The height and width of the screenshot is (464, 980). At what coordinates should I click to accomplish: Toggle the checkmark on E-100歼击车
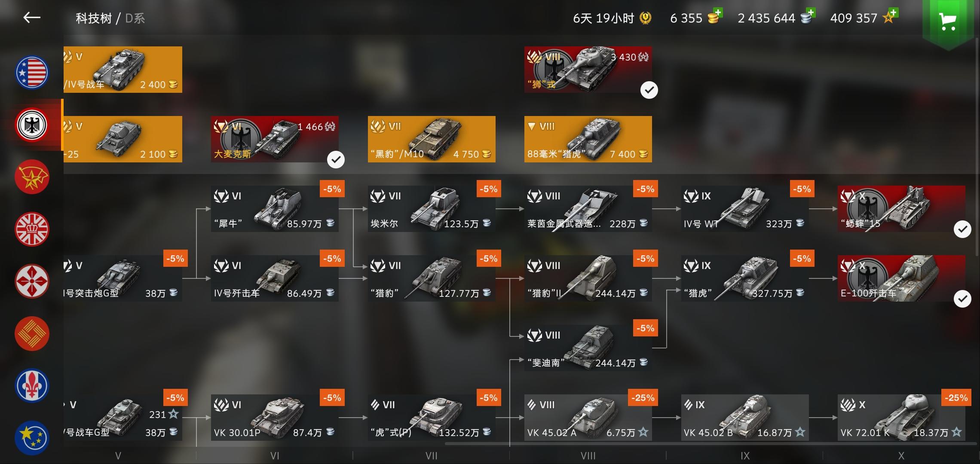962,299
